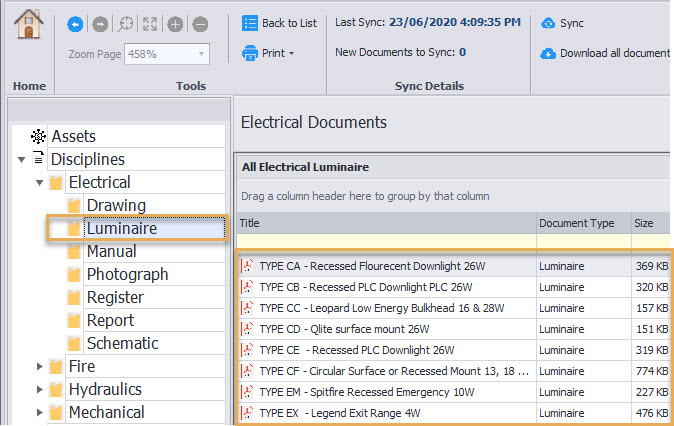Viewport: 674px width, 426px height.
Task: Click the Sync cloud icon
Action: 548,23
